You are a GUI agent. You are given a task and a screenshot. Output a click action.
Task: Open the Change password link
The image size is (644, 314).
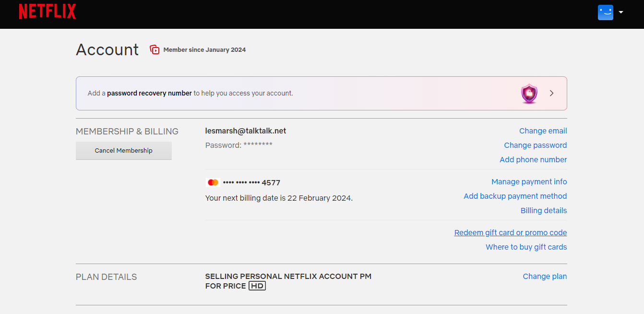coord(536,145)
